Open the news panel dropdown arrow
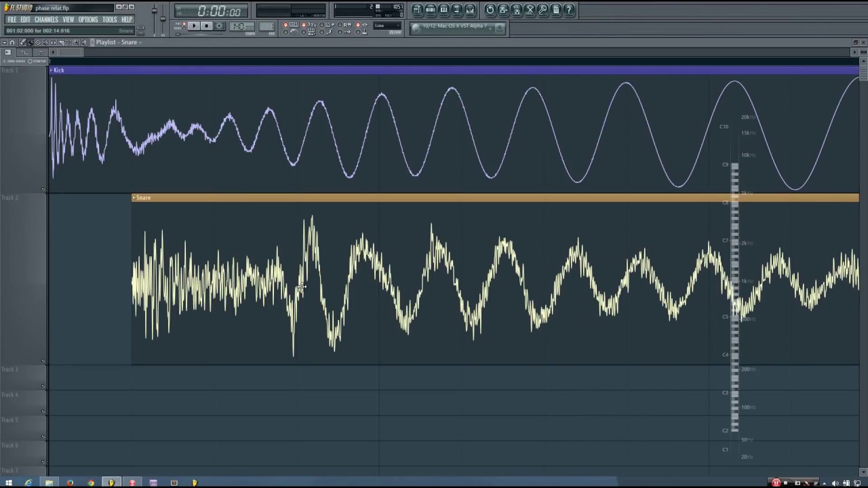 (x=489, y=28)
